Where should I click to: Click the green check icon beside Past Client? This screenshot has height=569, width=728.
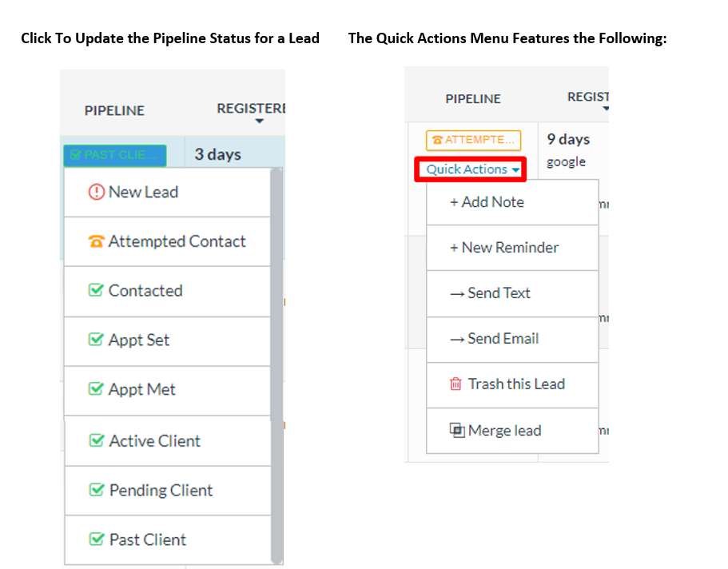click(97, 539)
